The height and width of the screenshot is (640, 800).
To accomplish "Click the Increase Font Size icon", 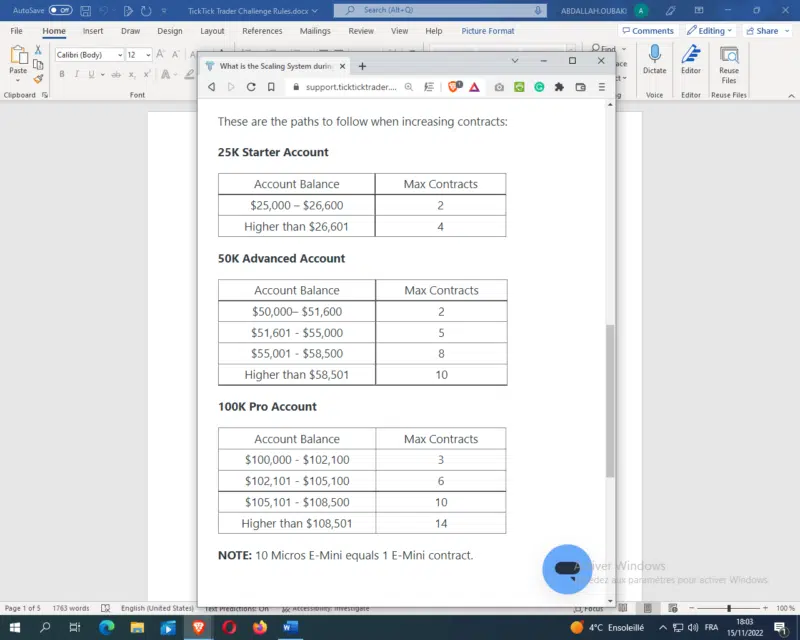I will (x=160, y=54).
